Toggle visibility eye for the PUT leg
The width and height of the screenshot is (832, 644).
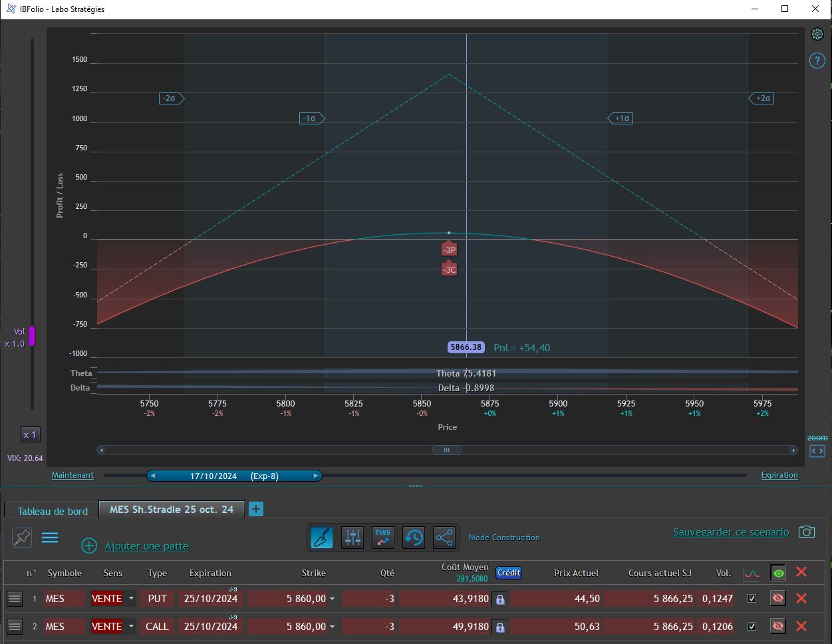pos(777,599)
